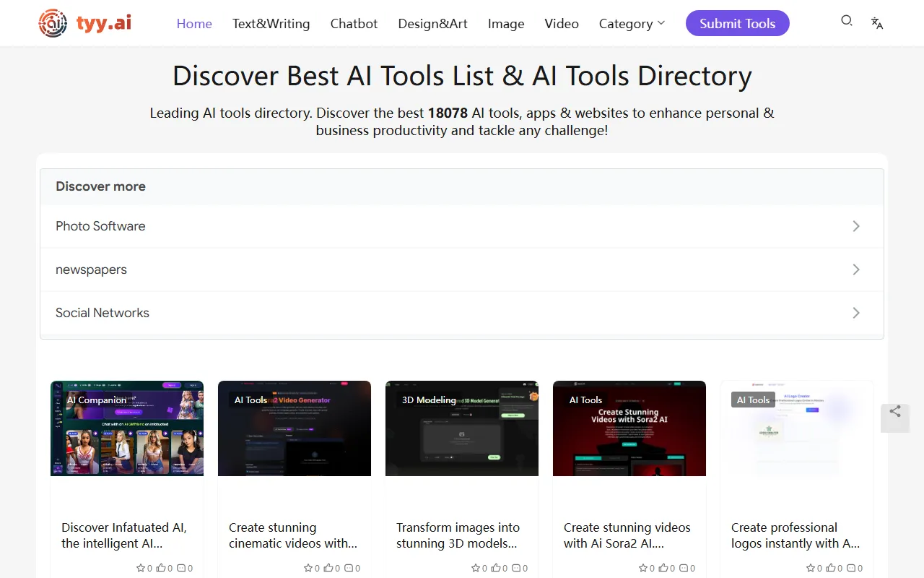The height and width of the screenshot is (578, 924).
Task: Click the tyy.ai logo
Action: [85, 23]
